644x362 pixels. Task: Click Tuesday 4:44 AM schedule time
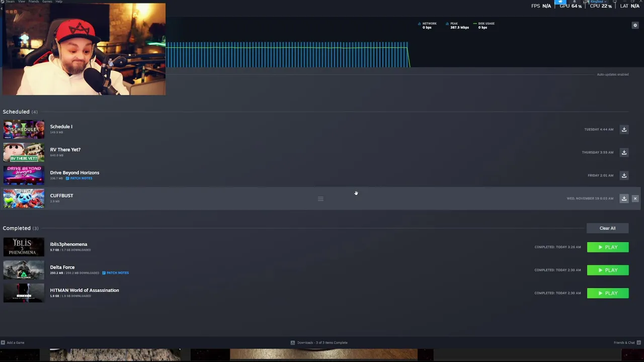599,129
